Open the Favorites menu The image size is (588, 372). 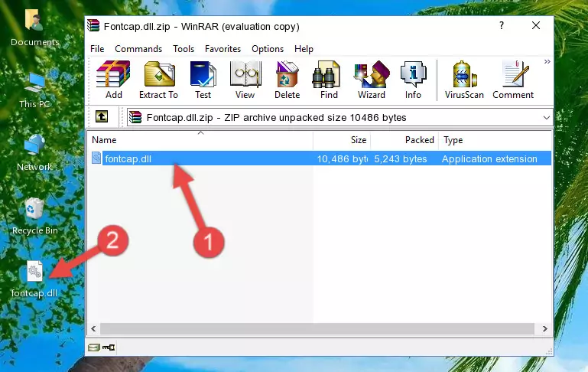point(223,49)
